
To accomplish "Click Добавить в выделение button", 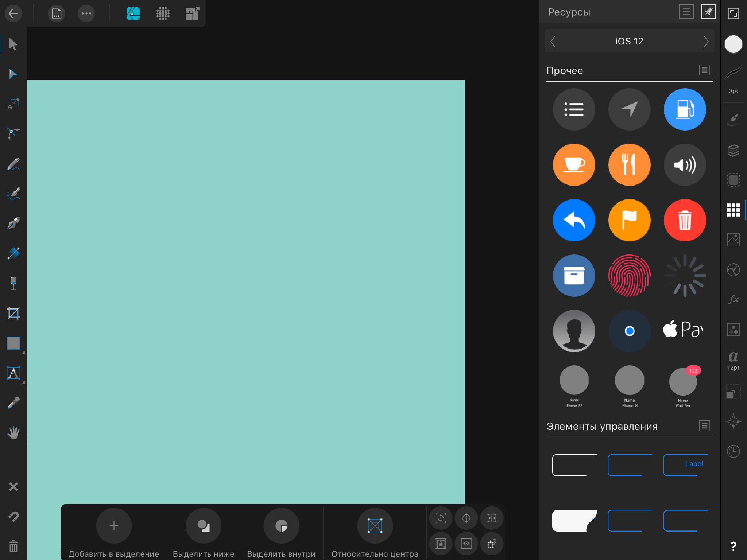I will click(114, 525).
